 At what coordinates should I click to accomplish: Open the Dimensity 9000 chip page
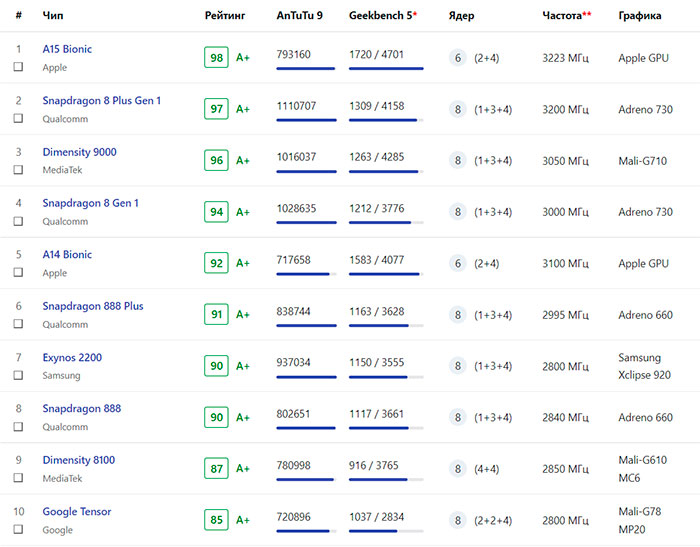[79, 152]
